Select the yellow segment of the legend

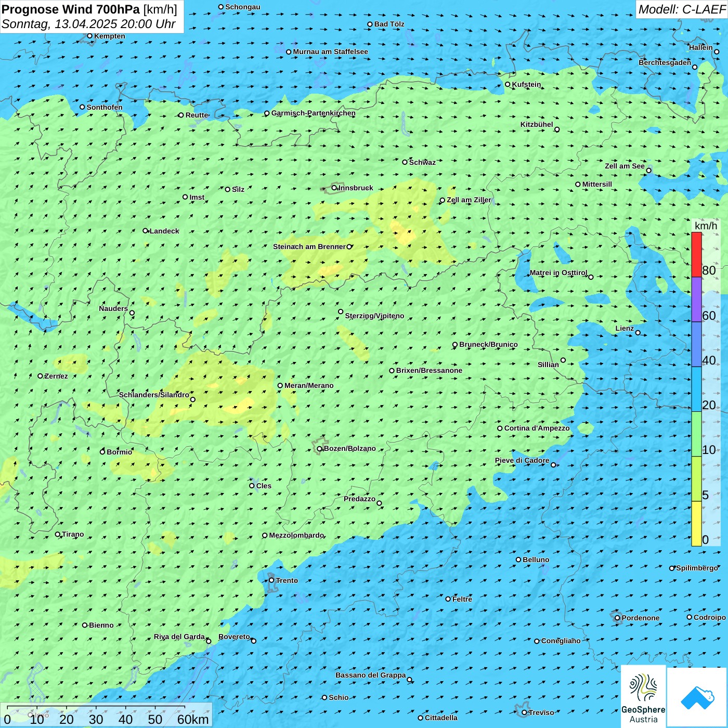(x=696, y=524)
